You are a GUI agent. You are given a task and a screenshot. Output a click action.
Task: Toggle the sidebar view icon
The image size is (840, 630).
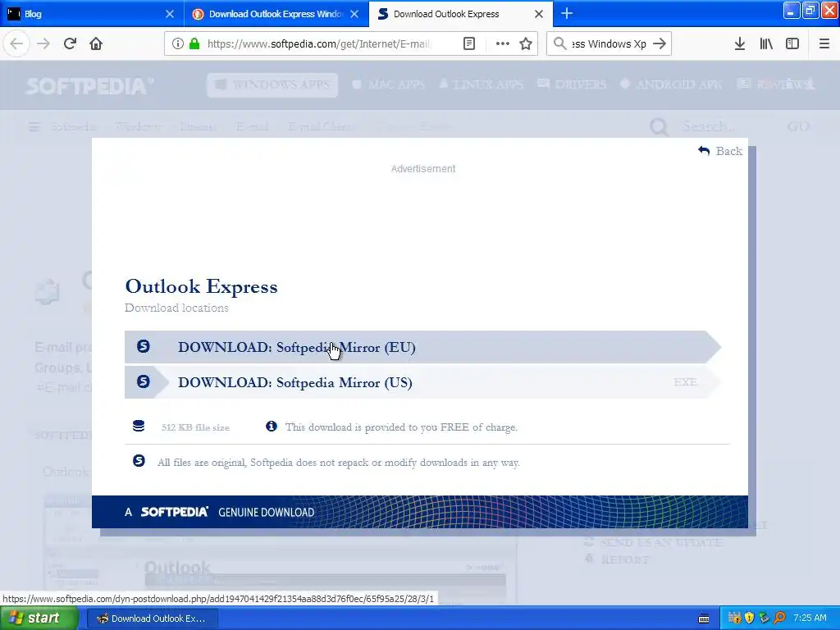pyautogui.click(x=792, y=43)
